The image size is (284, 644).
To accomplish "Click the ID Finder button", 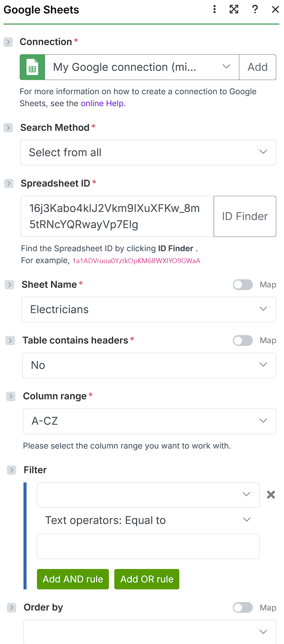I will point(245,216).
